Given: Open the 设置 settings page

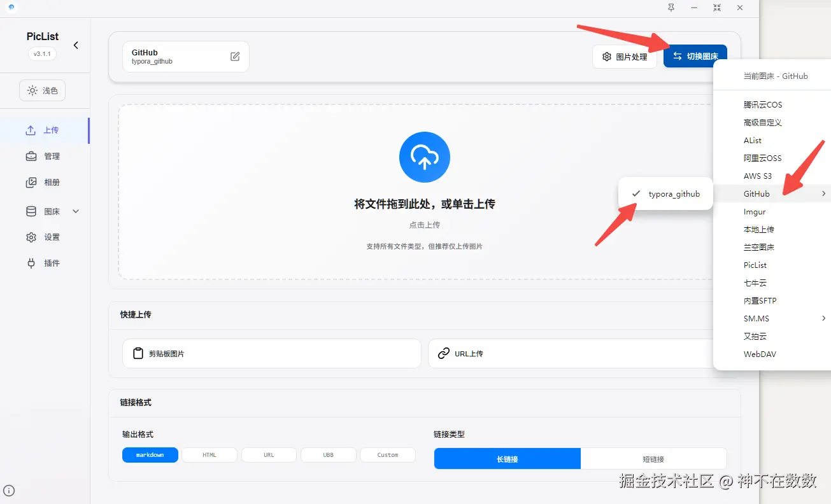Looking at the screenshot, I should 45,237.
